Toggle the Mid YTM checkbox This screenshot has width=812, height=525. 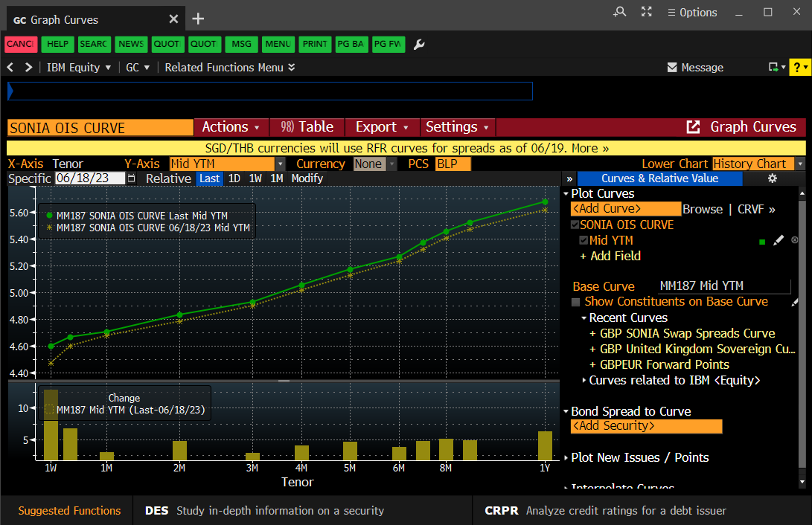click(x=584, y=241)
